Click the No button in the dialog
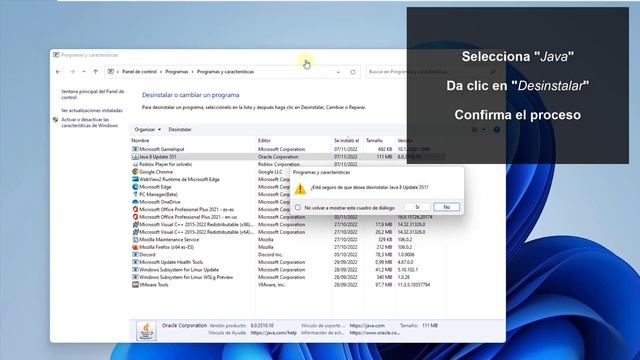 tap(447, 207)
